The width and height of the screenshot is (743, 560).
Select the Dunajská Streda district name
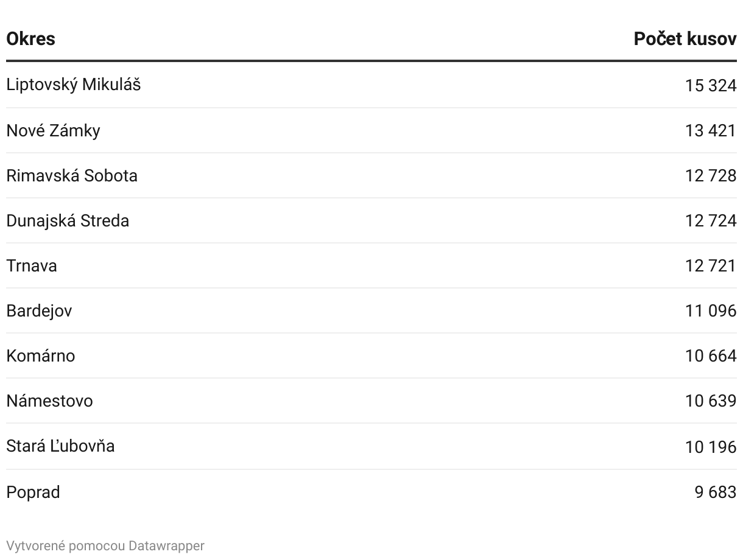[68, 221]
